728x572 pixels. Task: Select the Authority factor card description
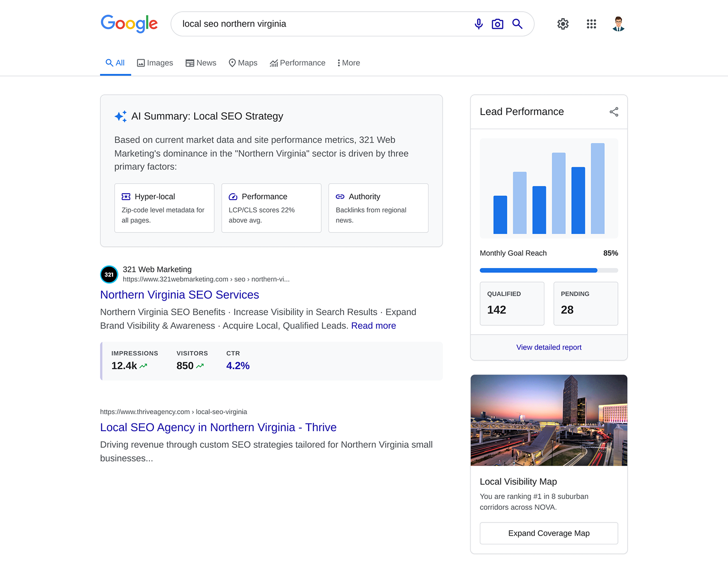371,215
